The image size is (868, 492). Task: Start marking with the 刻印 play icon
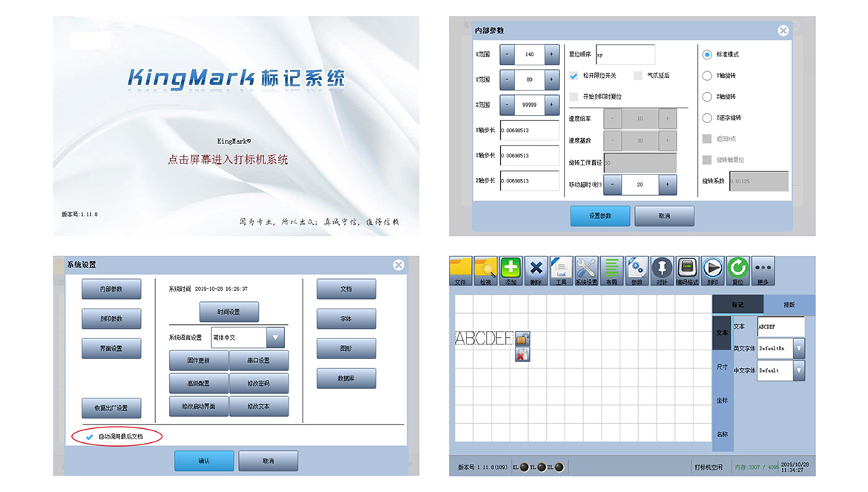pyautogui.click(x=712, y=271)
